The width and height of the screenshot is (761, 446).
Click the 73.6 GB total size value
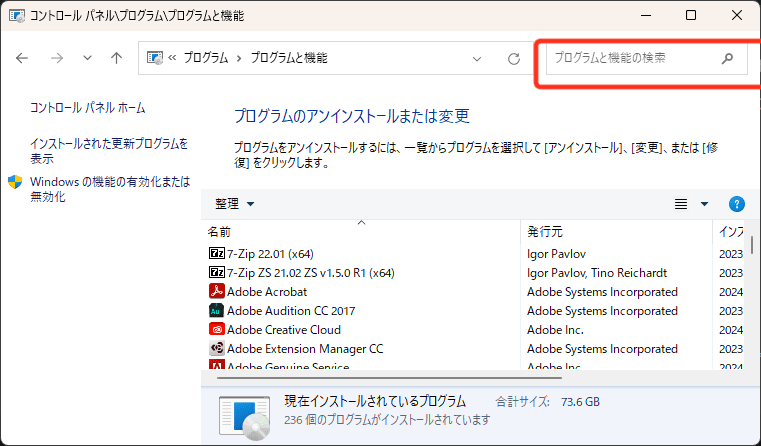[580, 402]
